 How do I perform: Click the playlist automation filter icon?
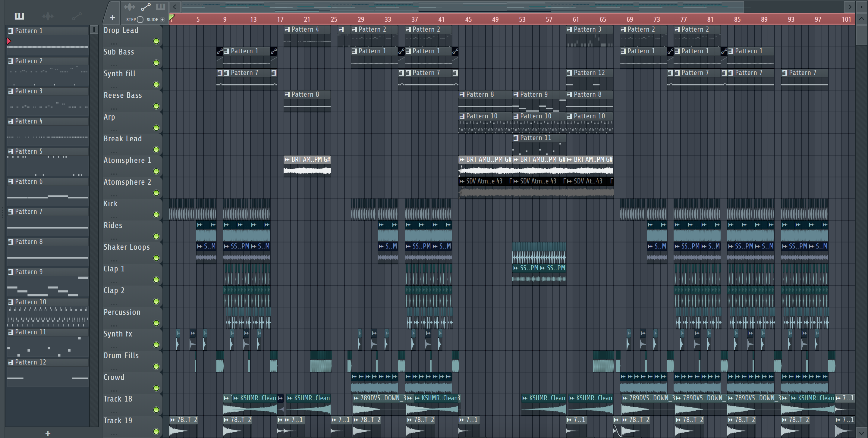pos(146,7)
